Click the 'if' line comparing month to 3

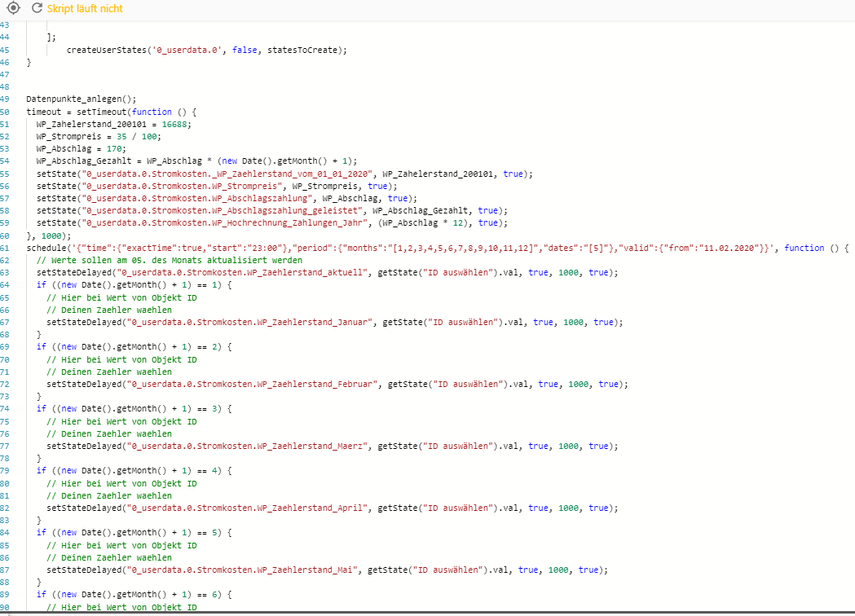tap(134, 409)
